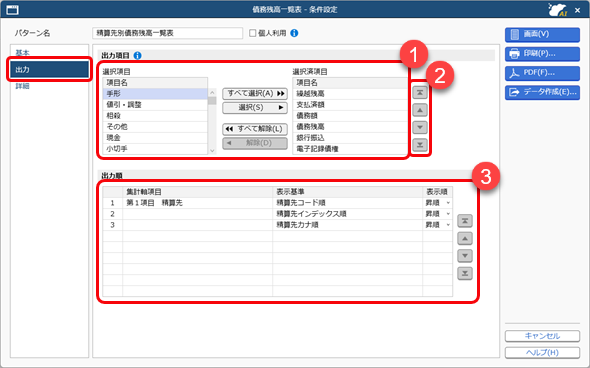The width and height of the screenshot is (590, 368).
Task: Select 銀行振込 in 選択済項目 list
Action: click(350, 138)
